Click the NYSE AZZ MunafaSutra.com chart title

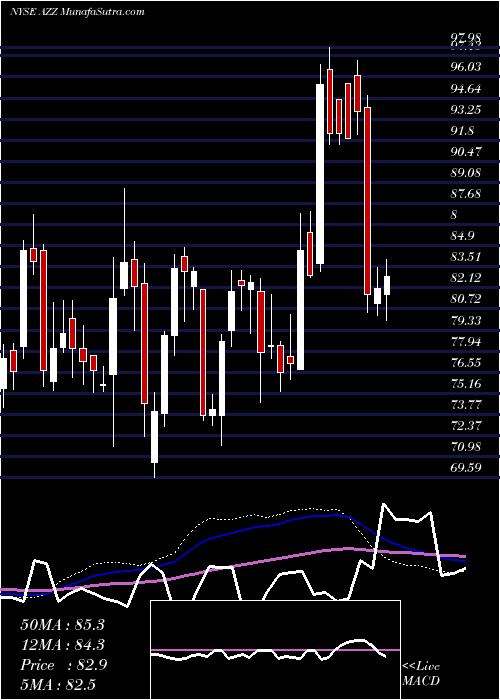(77, 12)
